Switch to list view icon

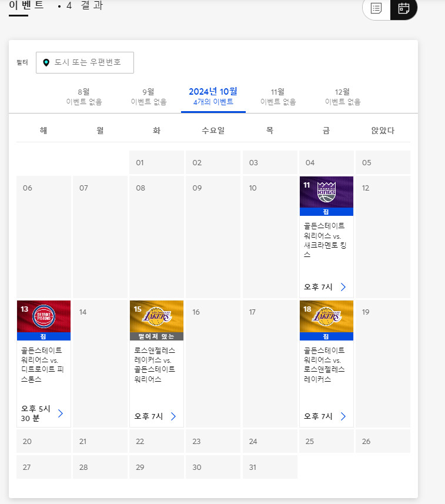pos(376,8)
